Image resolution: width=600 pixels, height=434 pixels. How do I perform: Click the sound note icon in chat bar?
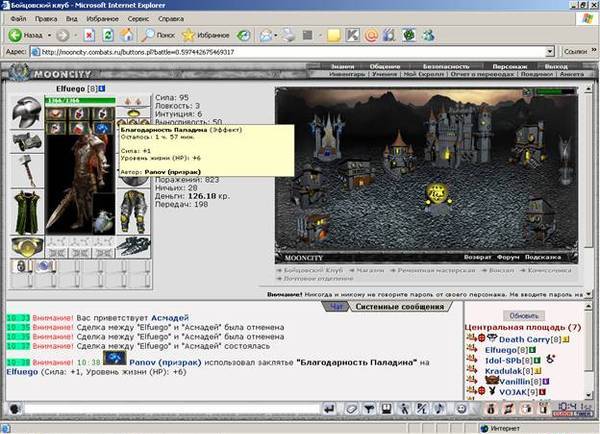tap(439, 409)
